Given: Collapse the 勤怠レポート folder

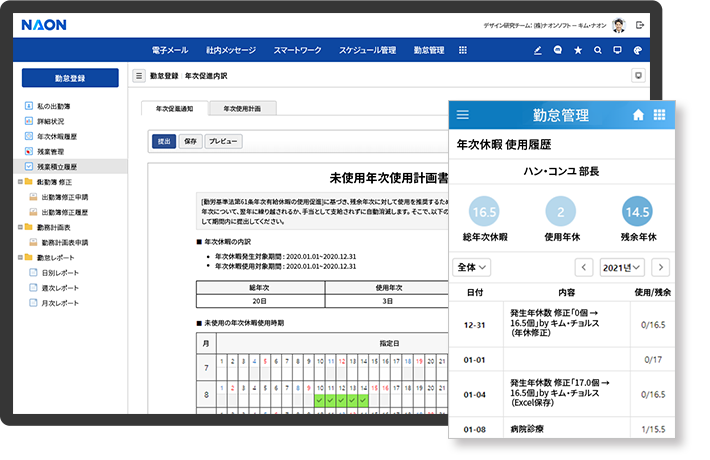Looking at the screenshot, I should (24, 258).
